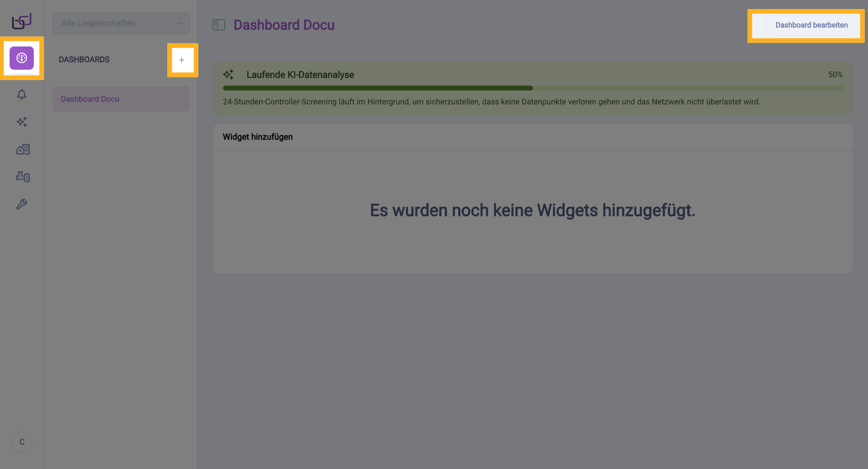
Task: Click the AI sparkles icon in the sidebar
Action: pos(22,122)
